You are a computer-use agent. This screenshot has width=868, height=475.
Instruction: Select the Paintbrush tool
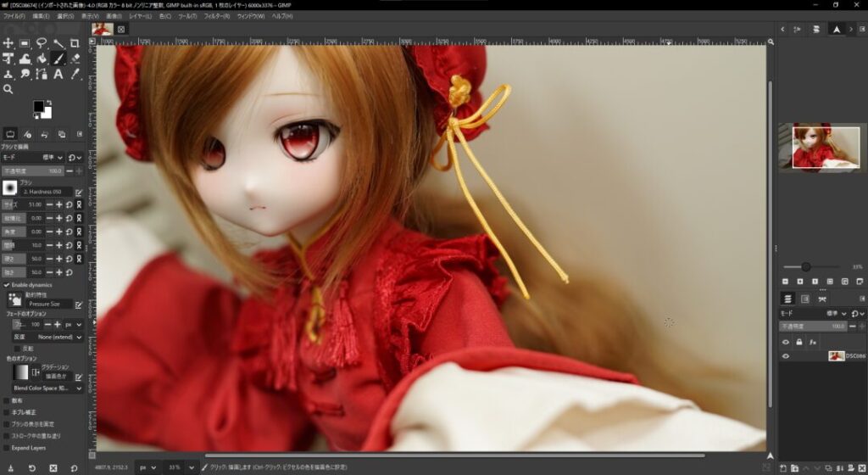pyautogui.click(x=58, y=59)
